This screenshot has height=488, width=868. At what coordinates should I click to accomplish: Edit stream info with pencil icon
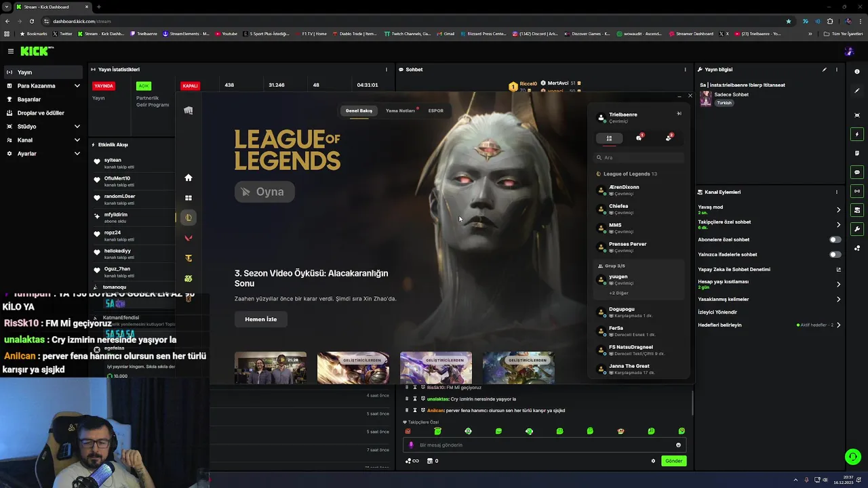pyautogui.click(x=825, y=69)
